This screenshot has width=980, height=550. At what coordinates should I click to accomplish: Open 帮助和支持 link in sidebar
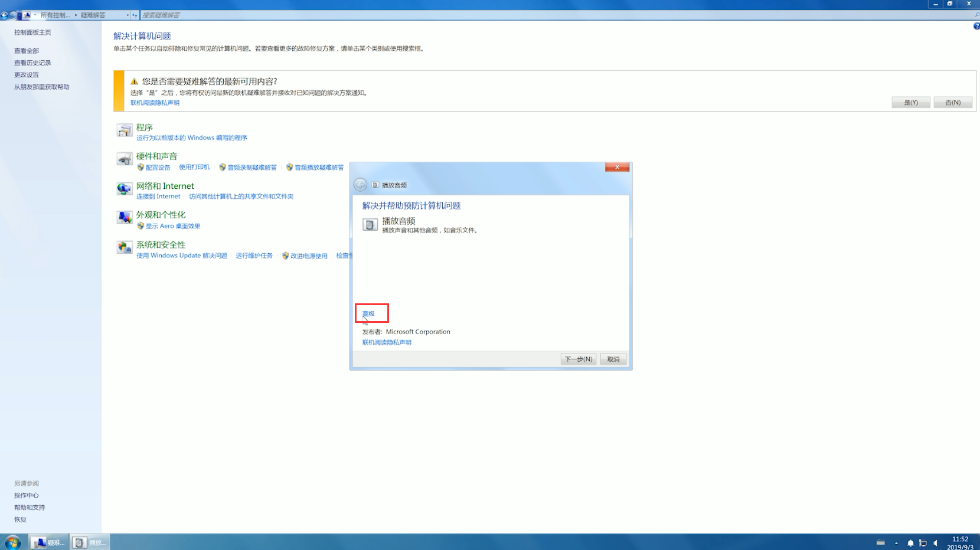30,508
